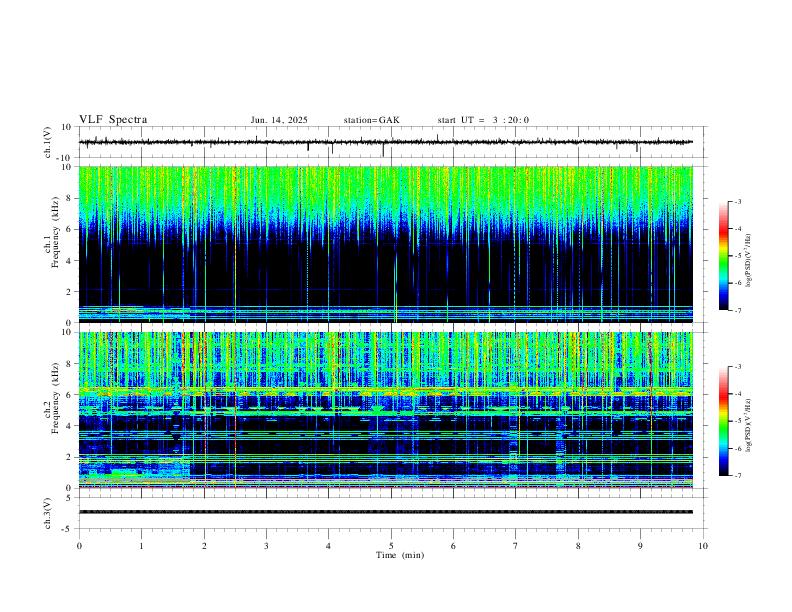Click the ch.2 'Frequency (kHz)' axis label
The width and height of the screenshot is (792, 612).
click(x=56, y=398)
